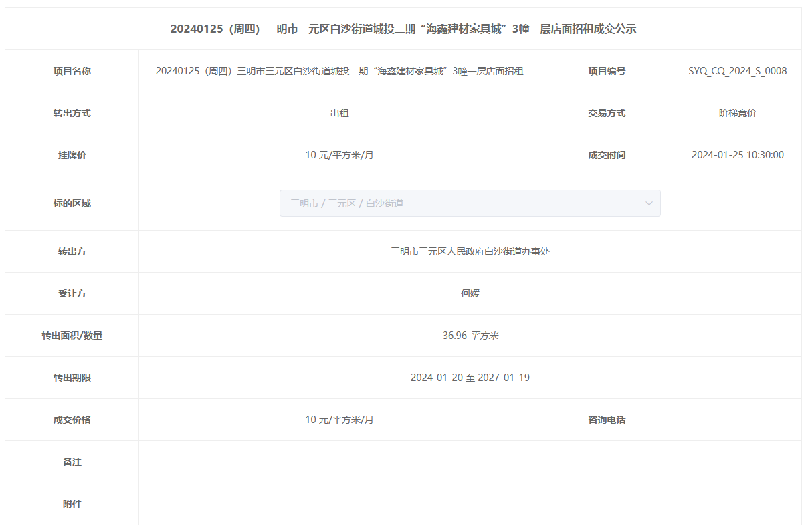Click the 成交时间 timestamp 2024-01-25 10:30:00
The height and width of the screenshot is (532, 804).
[x=737, y=155]
